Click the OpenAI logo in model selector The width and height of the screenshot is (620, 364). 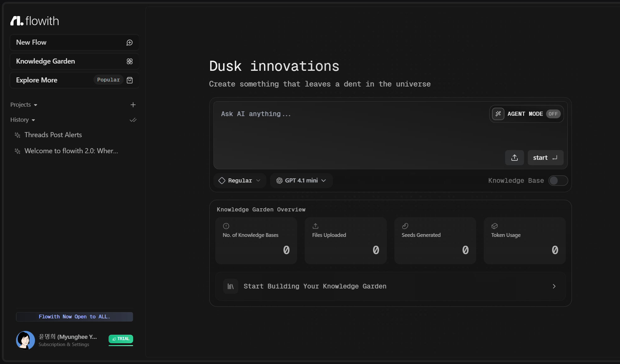tap(279, 181)
